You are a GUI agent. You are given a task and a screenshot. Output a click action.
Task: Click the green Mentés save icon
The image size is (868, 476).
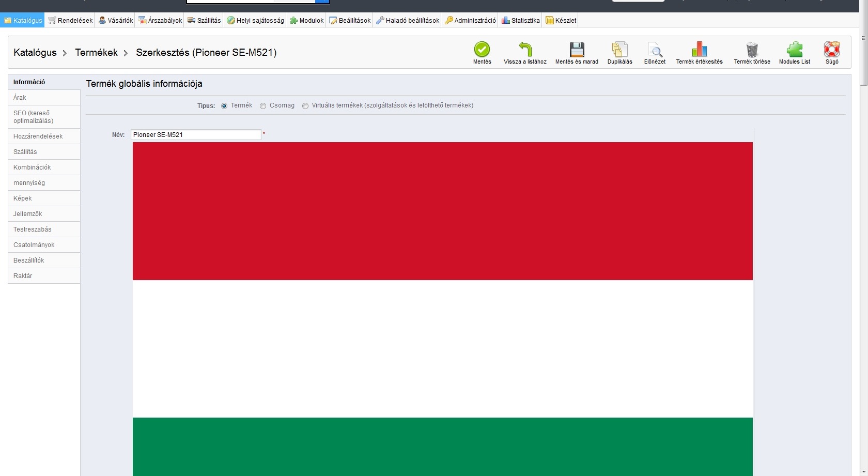coord(482,49)
